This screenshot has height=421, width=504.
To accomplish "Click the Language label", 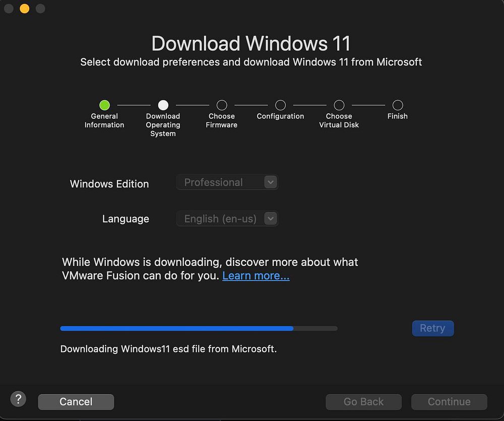I will (125, 219).
